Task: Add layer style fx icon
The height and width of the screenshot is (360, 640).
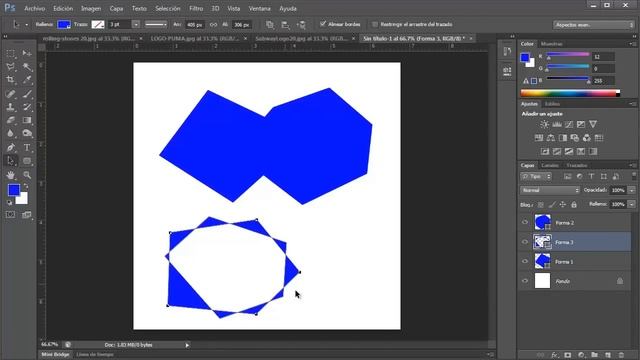Action: pyautogui.click(x=554, y=355)
